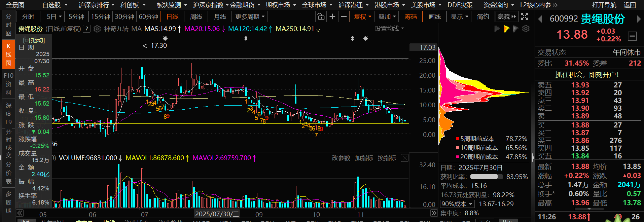The height and width of the screenshot is (222, 644).
Task: Enter fullscreen chart mode icon
Action: [x=524, y=16]
